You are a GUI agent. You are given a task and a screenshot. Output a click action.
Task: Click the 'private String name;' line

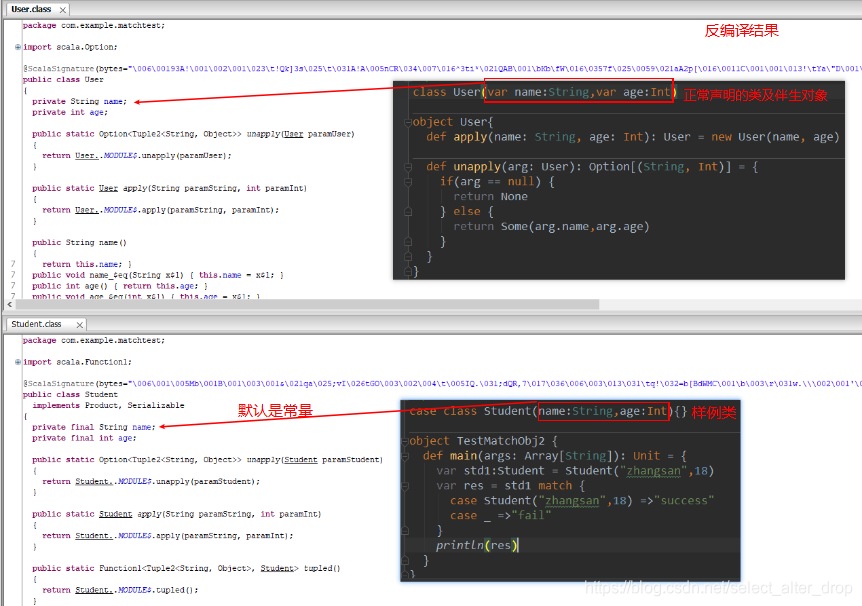pyautogui.click(x=80, y=102)
